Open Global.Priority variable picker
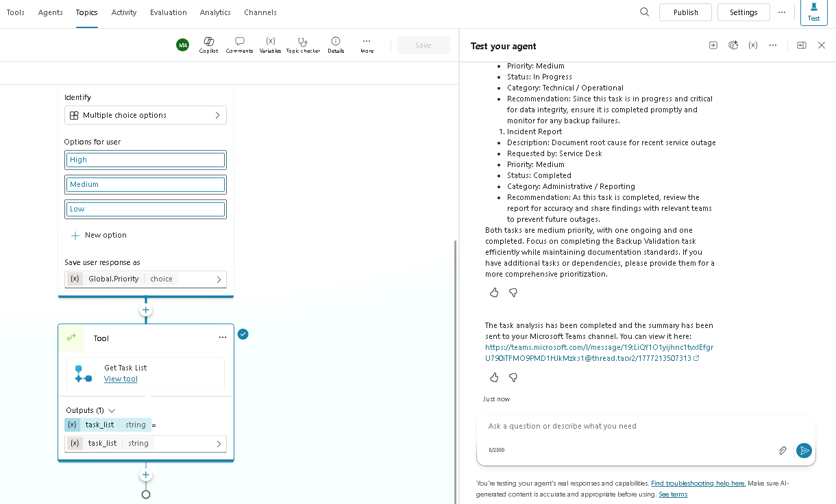This screenshot has height=504, width=836. pyautogui.click(x=145, y=279)
